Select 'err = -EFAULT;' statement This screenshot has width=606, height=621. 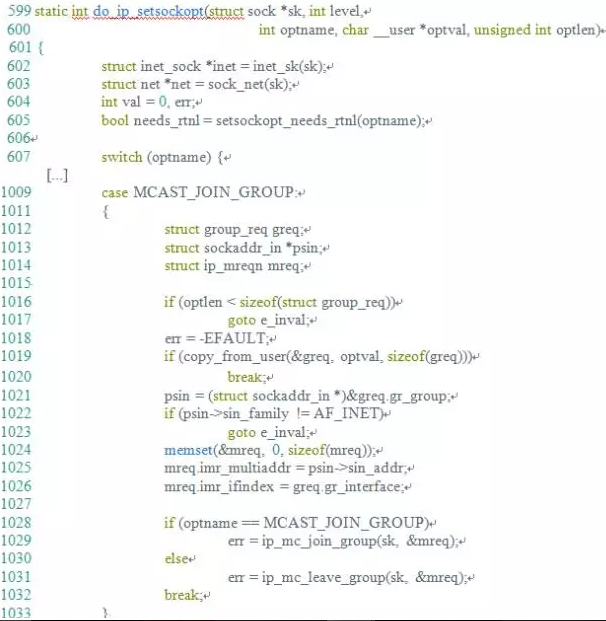pyautogui.click(x=217, y=338)
